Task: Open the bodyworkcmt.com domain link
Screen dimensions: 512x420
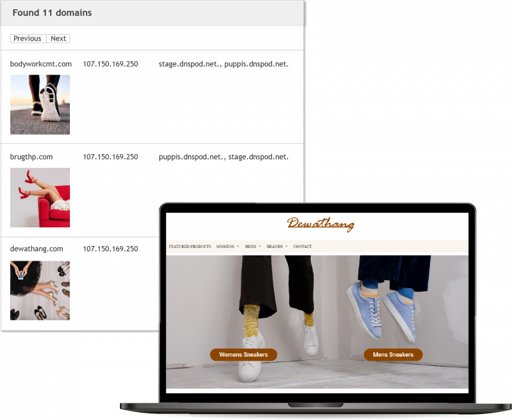Action: point(41,64)
